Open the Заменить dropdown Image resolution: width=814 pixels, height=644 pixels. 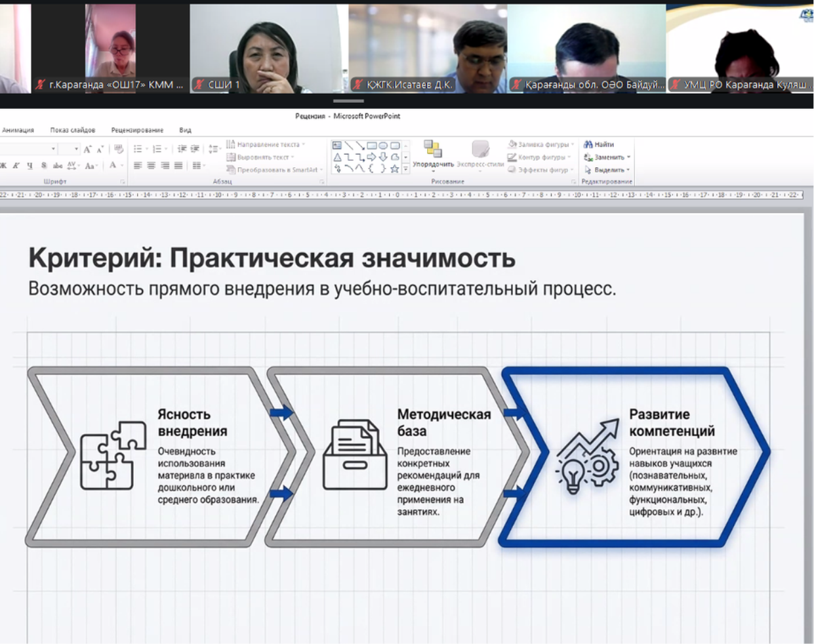(x=607, y=157)
